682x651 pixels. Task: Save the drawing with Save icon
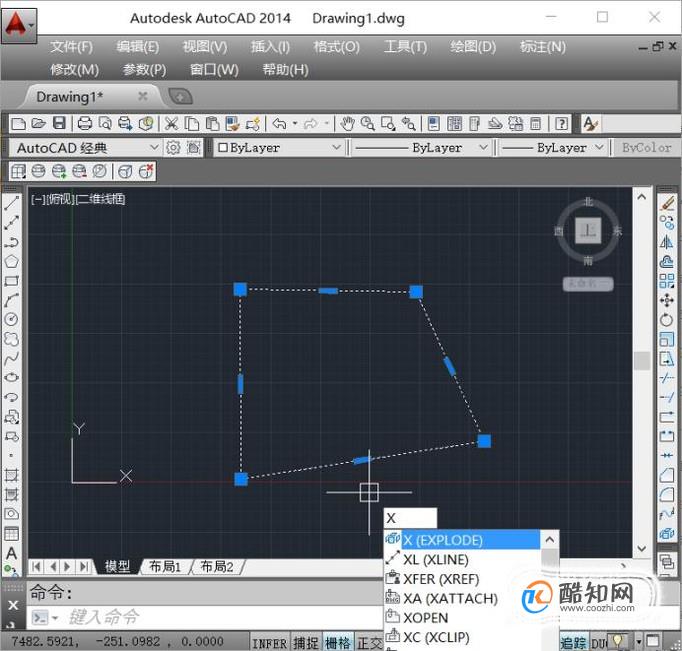point(59,124)
